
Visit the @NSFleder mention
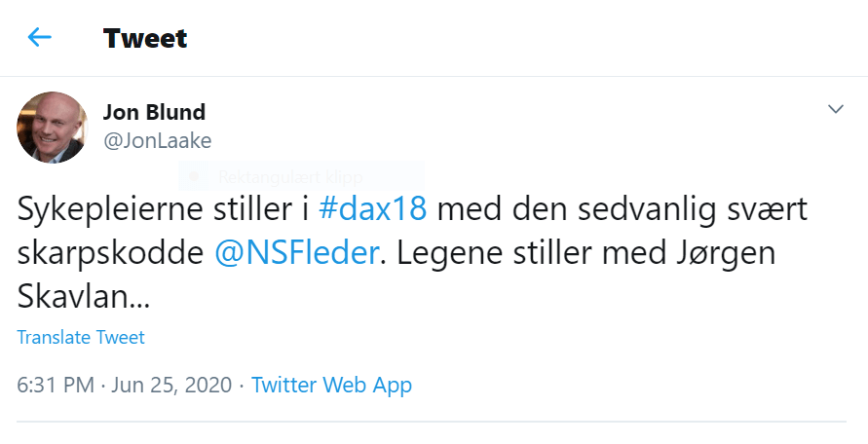(294, 253)
